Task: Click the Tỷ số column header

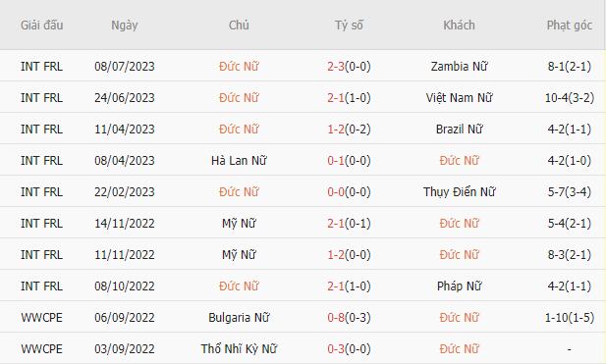Action: (x=349, y=26)
